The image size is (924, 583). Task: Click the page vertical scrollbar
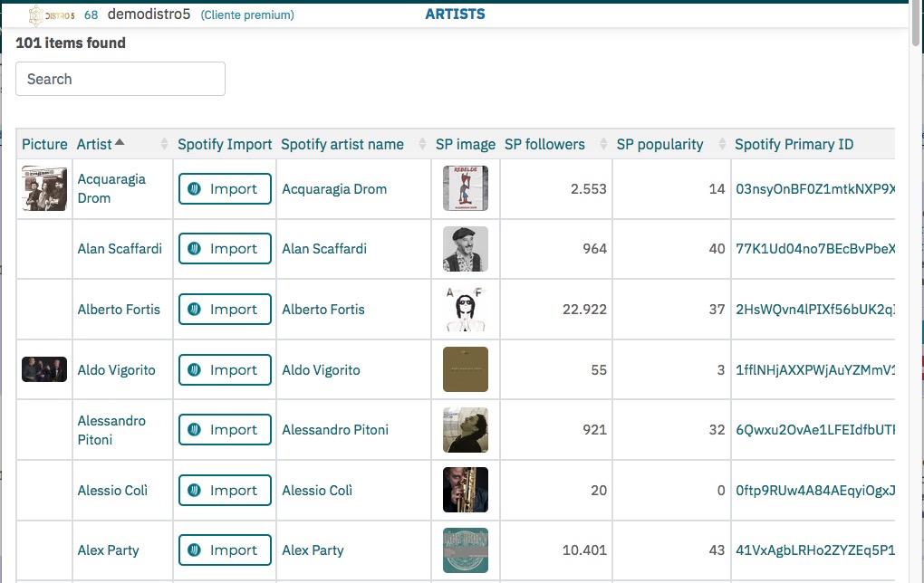click(917, 24)
